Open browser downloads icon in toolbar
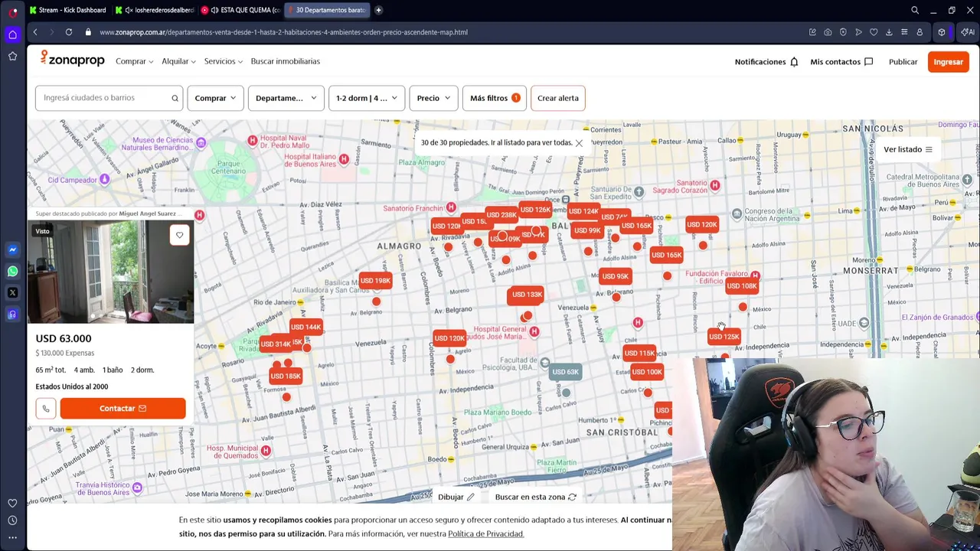This screenshot has width=980, height=551. pos(889,32)
